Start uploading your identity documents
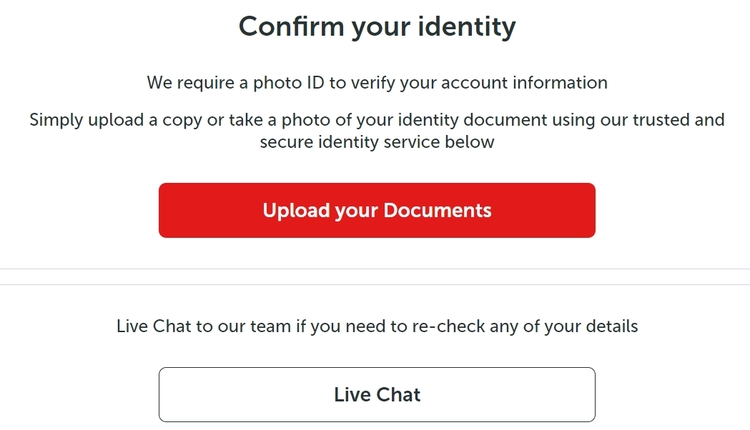 click(377, 210)
